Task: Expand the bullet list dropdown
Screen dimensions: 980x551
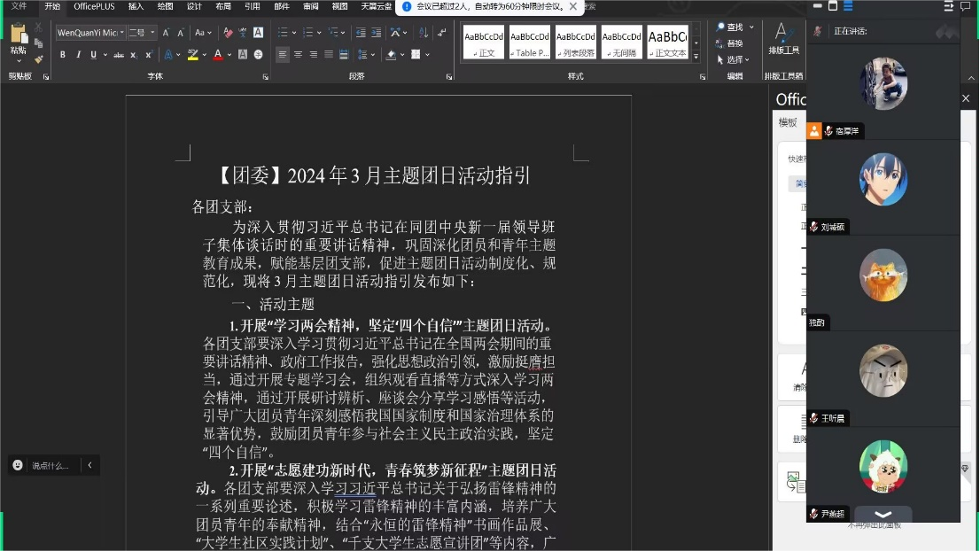Action: click(x=294, y=33)
